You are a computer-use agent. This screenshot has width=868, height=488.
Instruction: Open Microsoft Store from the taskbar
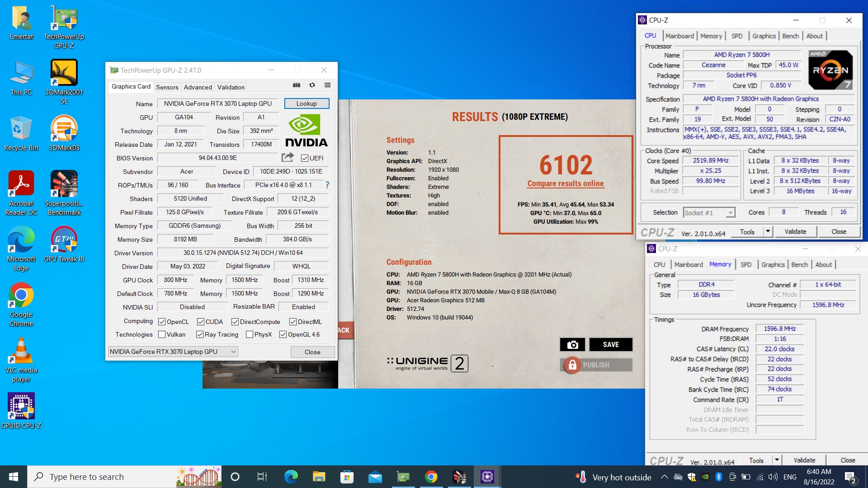pyautogui.click(x=347, y=477)
